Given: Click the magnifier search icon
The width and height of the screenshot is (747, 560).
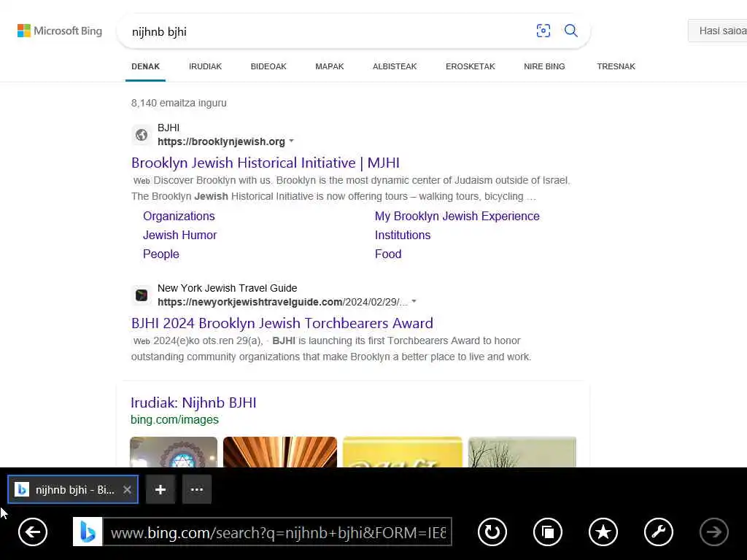Looking at the screenshot, I should tap(570, 31).
